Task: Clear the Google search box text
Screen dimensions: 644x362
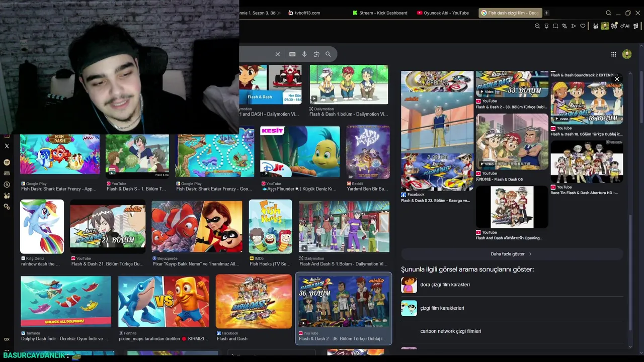Action: [277, 54]
